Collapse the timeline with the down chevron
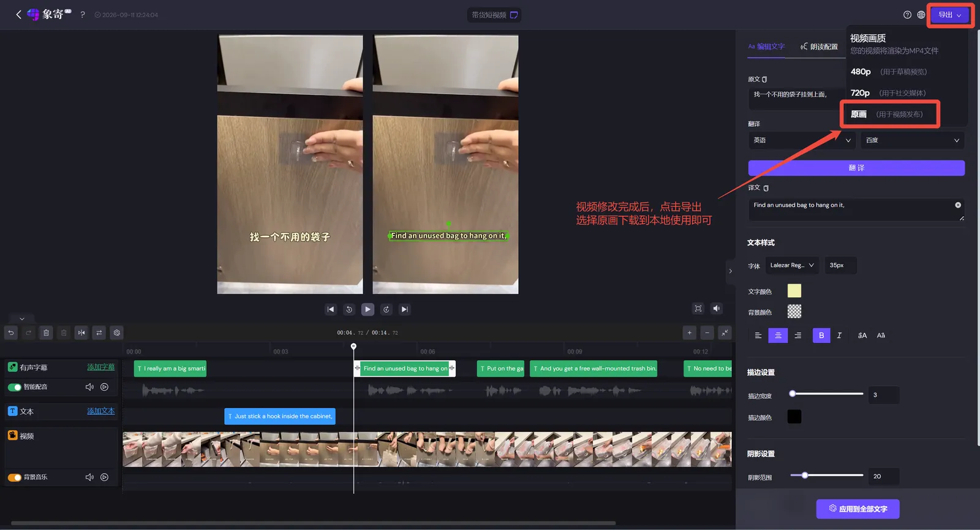The height and width of the screenshot is (530, 980). pyautogui.click(x=22, y=319)
